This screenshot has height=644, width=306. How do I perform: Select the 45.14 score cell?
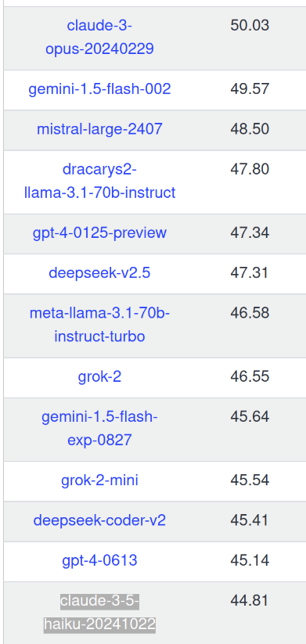click(x=250, y=560)
